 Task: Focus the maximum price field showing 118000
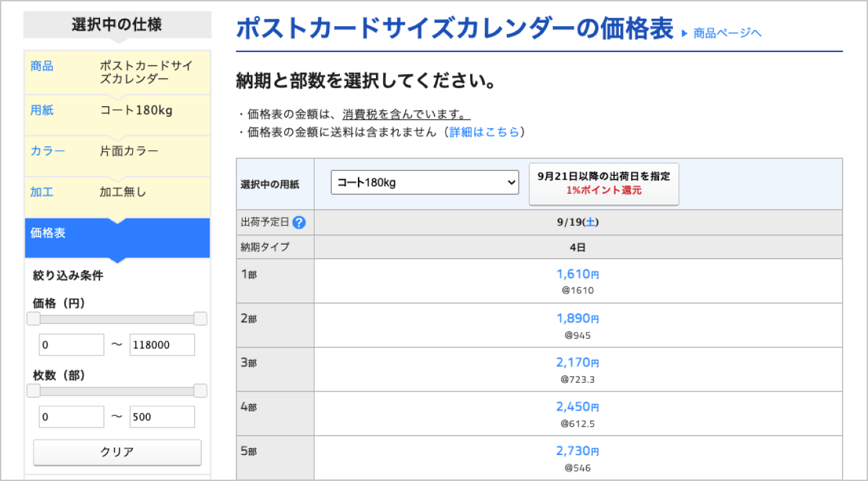click(162, 345)
